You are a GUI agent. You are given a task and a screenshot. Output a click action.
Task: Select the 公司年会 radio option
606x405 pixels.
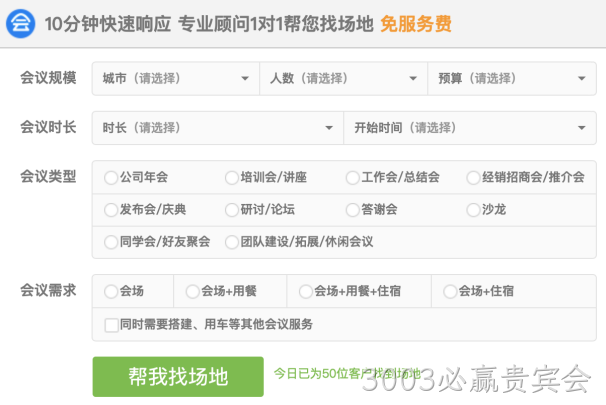111,178
